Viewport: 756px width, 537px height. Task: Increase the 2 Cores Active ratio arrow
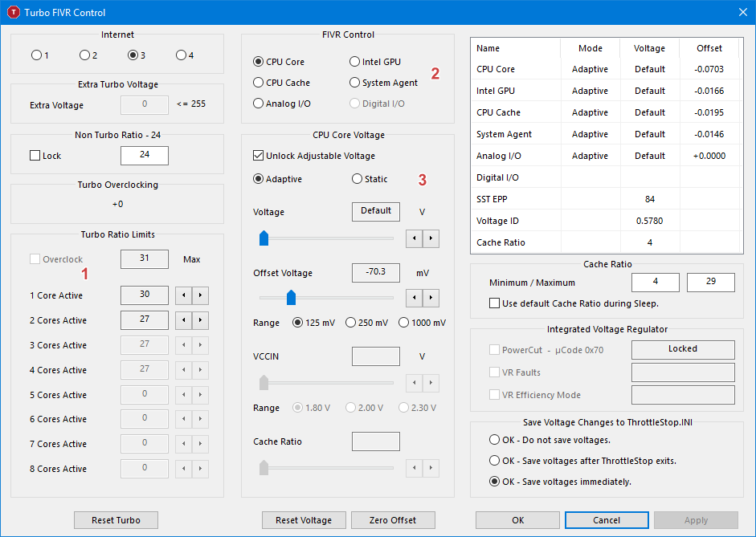200,320
